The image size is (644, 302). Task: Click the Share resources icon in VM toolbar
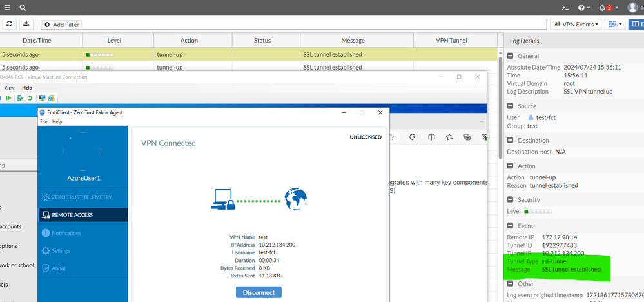(52, 98)
